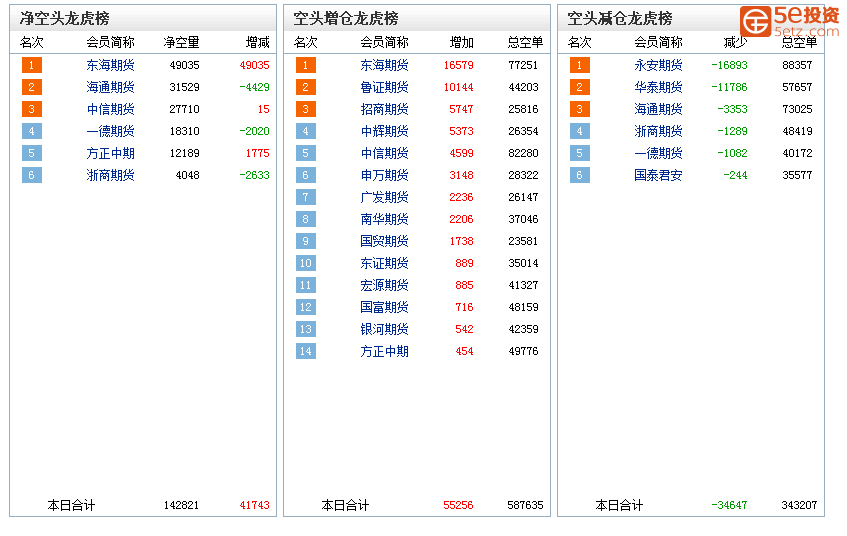Open 广发期货 member link
847x536 pixels.
click(384, 197)
